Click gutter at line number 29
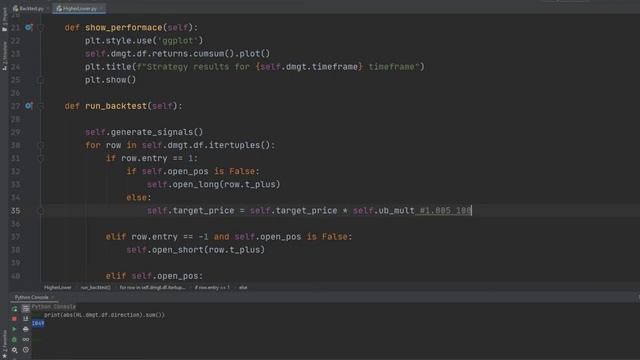This screenshot has height=360, width=640. (16, 132)
